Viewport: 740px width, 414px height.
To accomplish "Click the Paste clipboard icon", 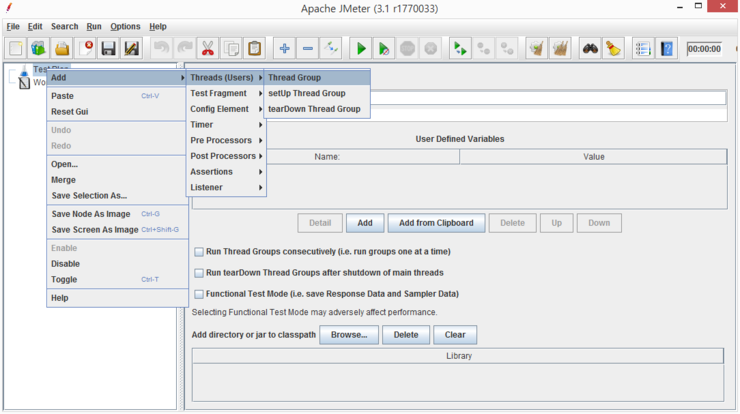I will coord(254,49).
